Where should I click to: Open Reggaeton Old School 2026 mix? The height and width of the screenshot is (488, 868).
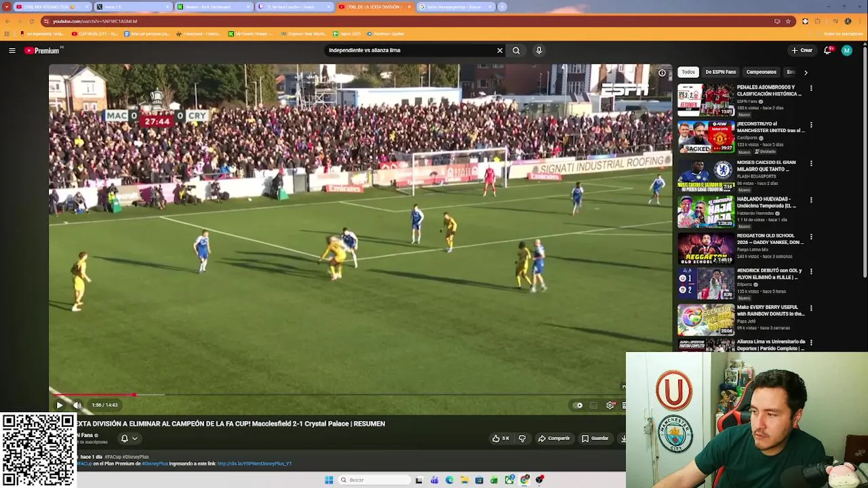coord(706,249)
